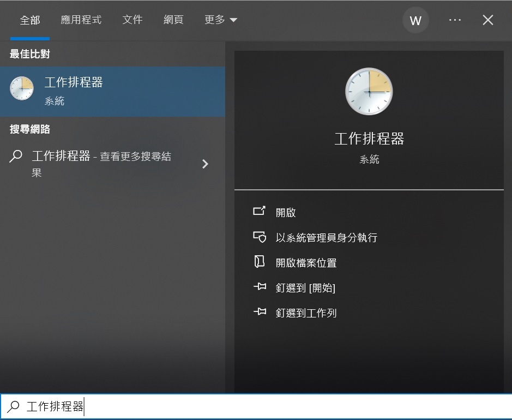Screen dimensions: 512x420
Task: Click the 系統 label under preview title
Action: click(369, 159)
